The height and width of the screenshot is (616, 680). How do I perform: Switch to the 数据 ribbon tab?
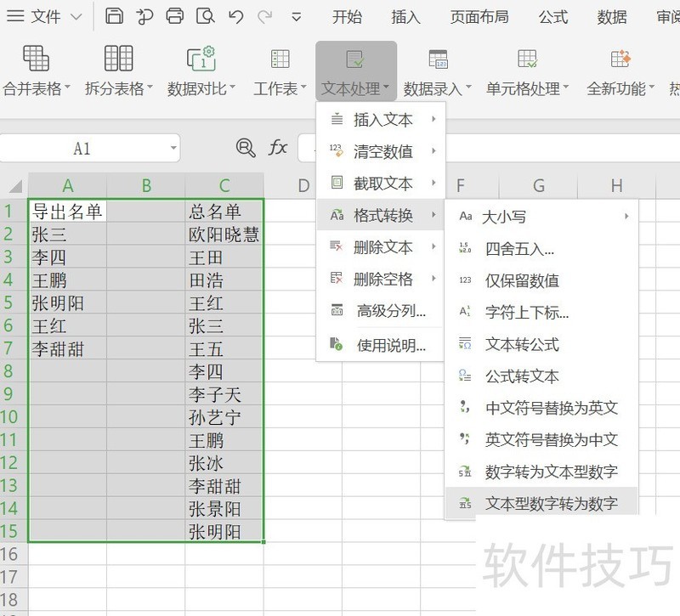point(610,17)
